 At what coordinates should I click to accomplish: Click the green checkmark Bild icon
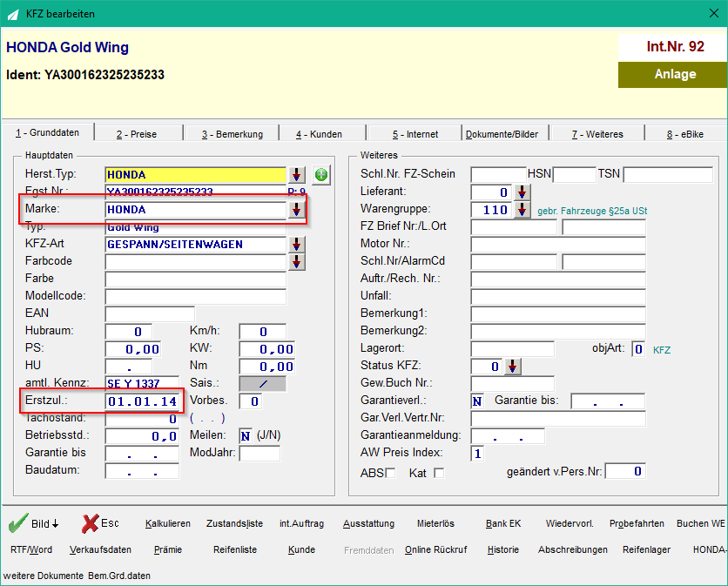coord(18,523)
